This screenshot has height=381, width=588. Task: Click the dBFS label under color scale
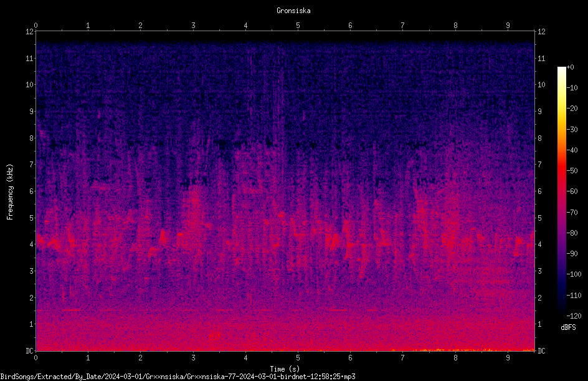[x=568, y=327]
